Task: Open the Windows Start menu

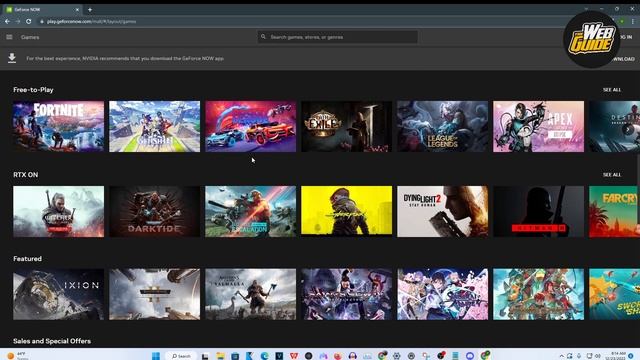Action: click(x=156, y=356)
